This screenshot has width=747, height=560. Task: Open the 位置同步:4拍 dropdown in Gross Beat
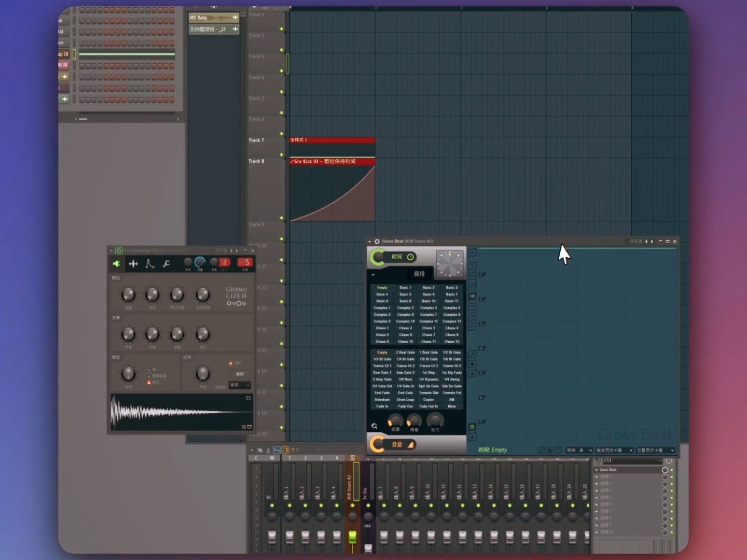655,450
